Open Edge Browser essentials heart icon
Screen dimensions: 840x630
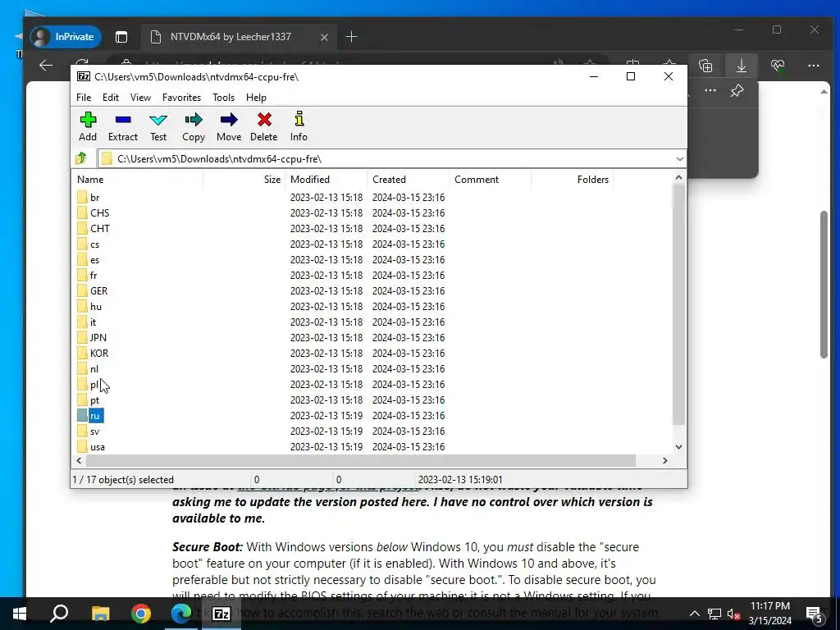778,66
